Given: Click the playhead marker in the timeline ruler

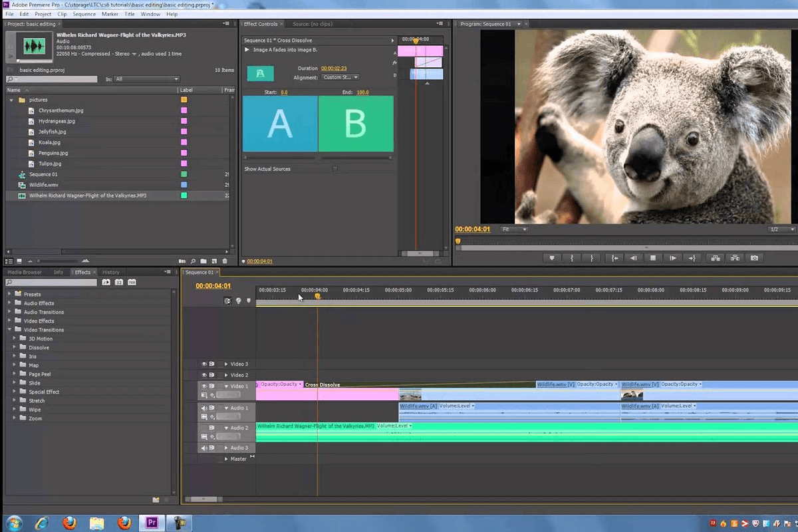Looking at the screenshot, I should click(318, 295).
